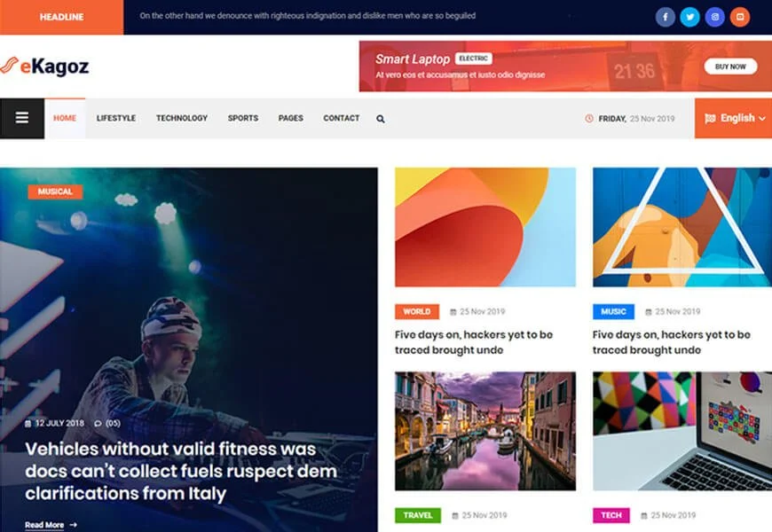The width and height of the screenshot is (772, 532).
Task: Expand the English language dropdown
Action: [x=733, y=118]
